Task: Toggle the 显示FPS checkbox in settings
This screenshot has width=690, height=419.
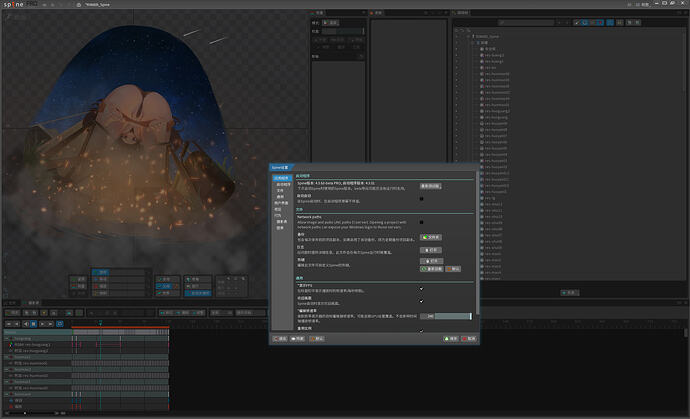Action: click(421, 288)
